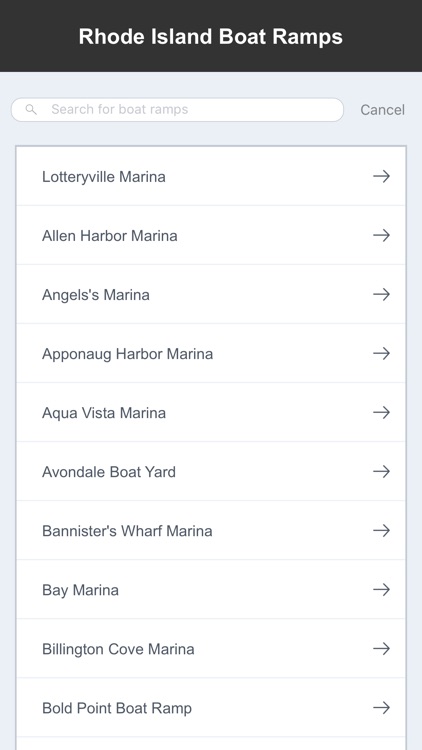Tap the arrow icon beside Lotteryville Marina
The width and height of the screenshot is (422, 750).
[381, 176]
